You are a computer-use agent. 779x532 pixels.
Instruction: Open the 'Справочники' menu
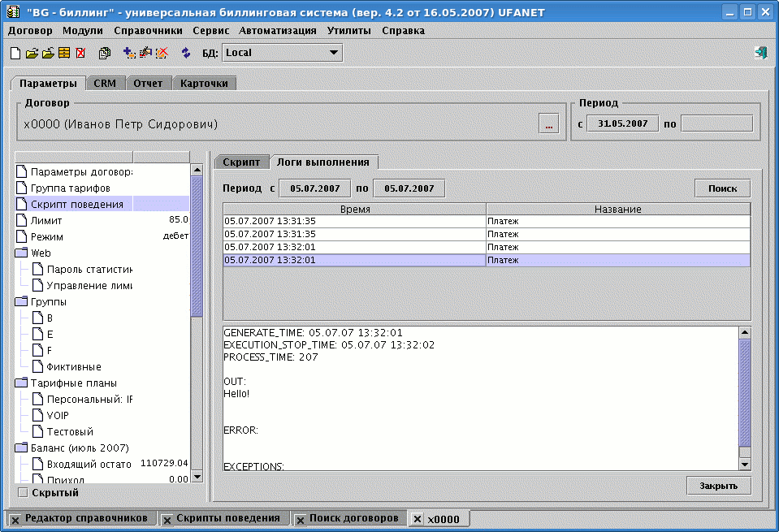pyautogui.click(x=148, y=30)
